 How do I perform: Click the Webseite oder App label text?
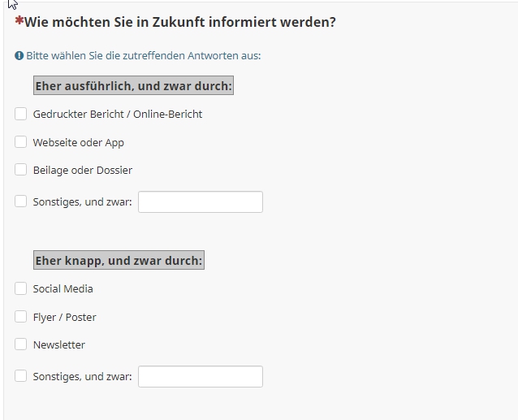coord(79,142)
